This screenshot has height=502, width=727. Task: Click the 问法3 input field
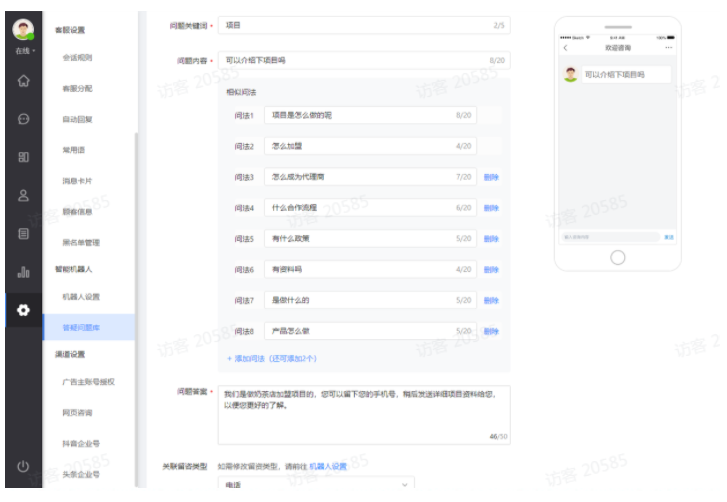[x=370, y=177]
